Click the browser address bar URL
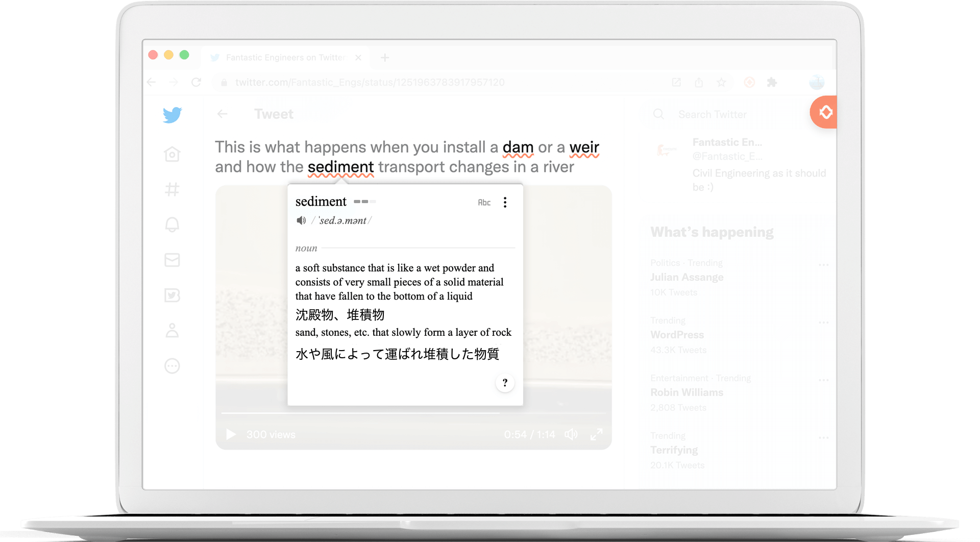 370,82
